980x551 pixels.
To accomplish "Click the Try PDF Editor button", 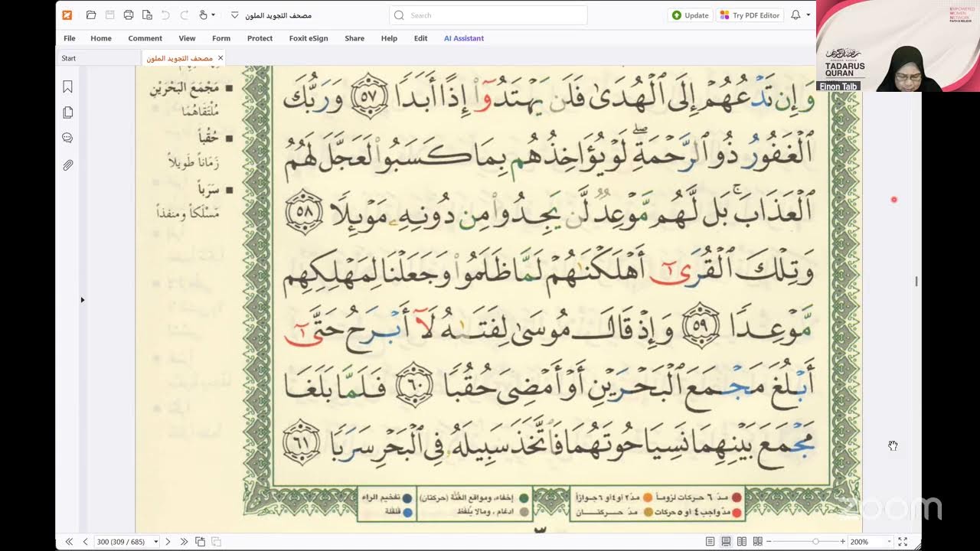I will pyautogui.click(x=750, y=15).
